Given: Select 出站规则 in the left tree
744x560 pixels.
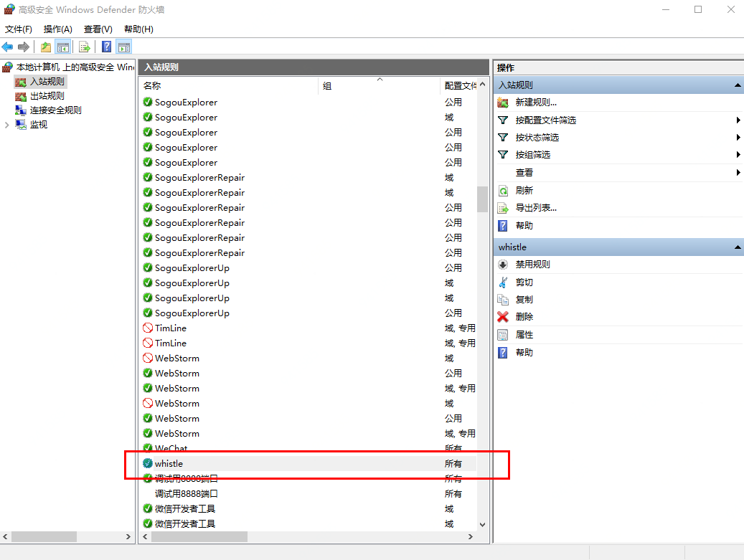Looking at the screenshot, I should (47, 96).
